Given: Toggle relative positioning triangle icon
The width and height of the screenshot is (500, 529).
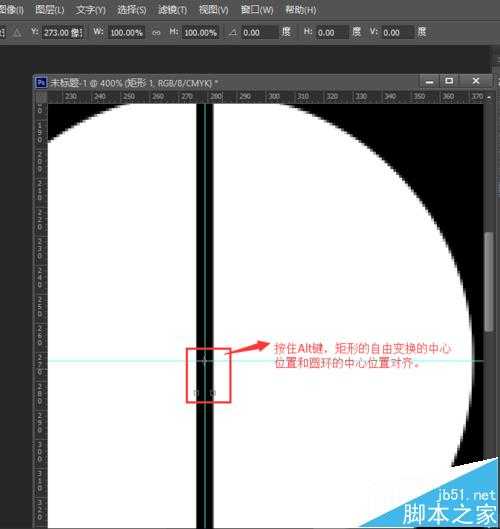Looking at the screenshot, I should [17, 33].
